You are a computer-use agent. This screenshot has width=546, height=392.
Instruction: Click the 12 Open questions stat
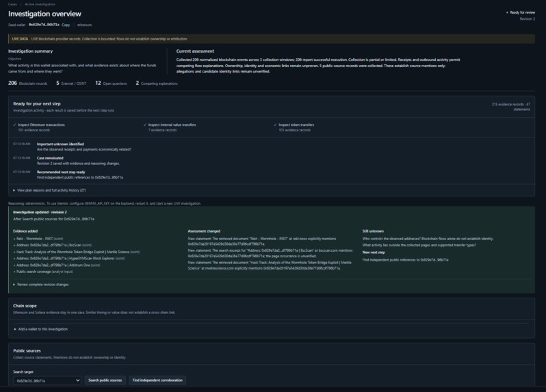111,83
